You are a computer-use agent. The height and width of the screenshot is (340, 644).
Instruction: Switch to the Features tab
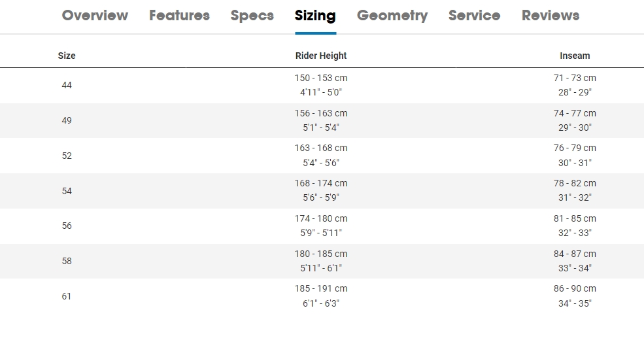(x=179, y=16)
